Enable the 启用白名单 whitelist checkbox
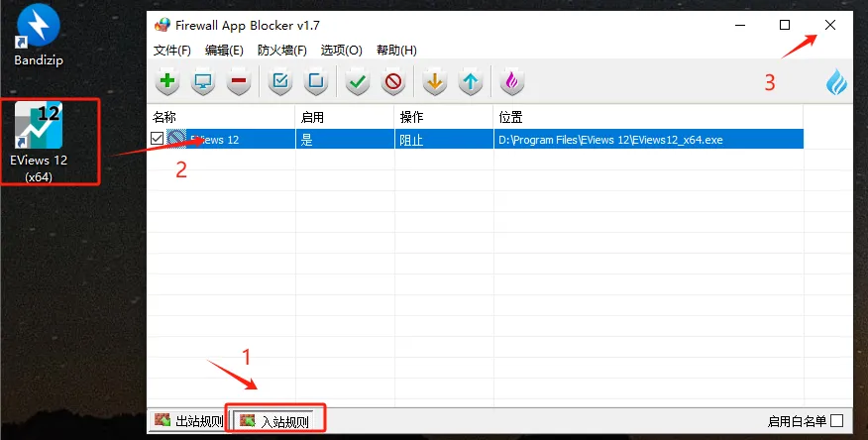The width and height of the screenshot is (868, 440). pyautogui.click(x=837, y=420)
